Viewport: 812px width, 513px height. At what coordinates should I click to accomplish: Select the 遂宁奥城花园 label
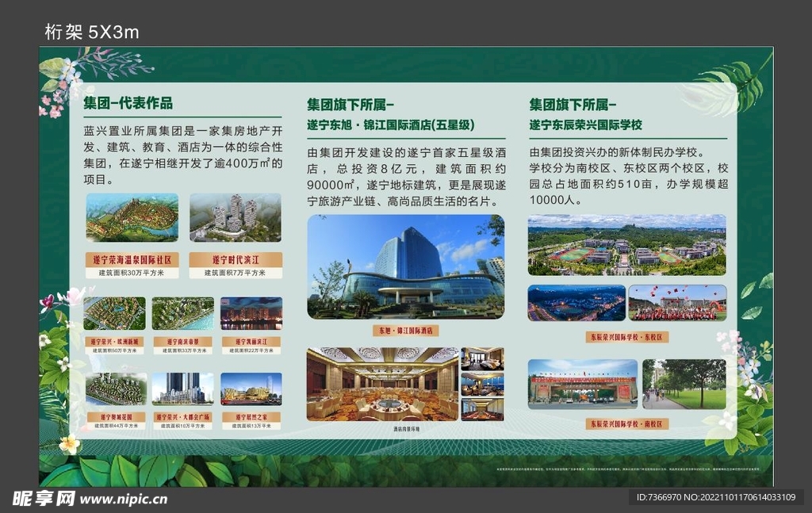pyautogui.click(x=116, y=417)
